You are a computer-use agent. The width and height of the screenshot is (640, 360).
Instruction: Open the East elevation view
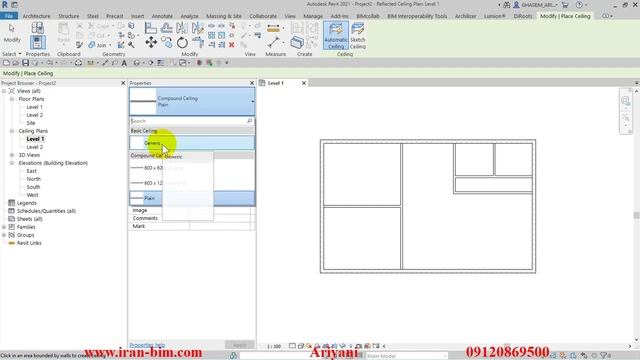(x=31, y=171)
